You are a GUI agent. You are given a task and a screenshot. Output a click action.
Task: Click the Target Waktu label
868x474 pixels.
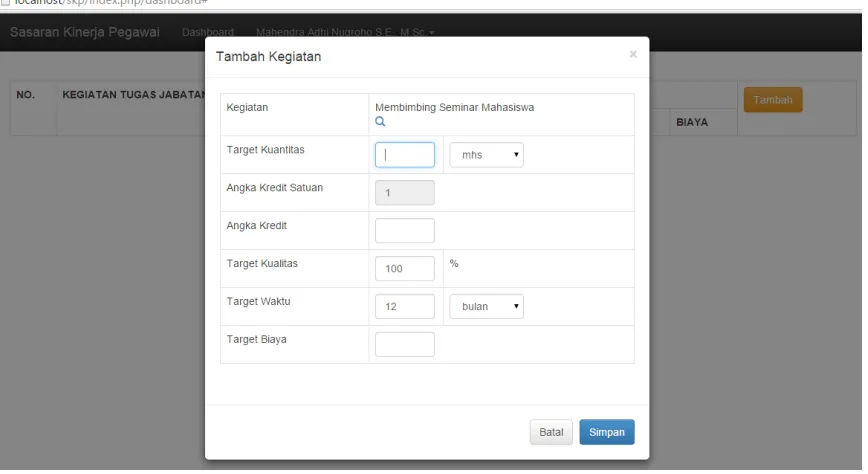coord(258,301)
